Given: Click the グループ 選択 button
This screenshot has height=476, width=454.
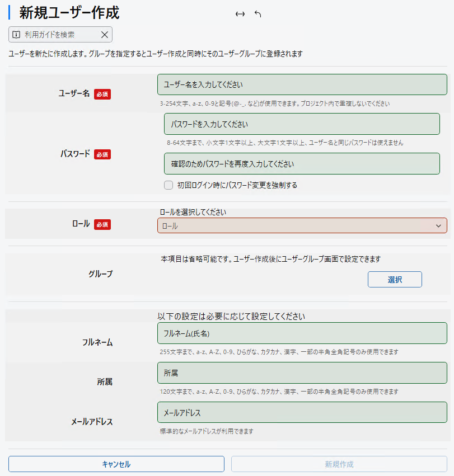Looking at the screenshot, I should pyautogui.click(x=395, y=279).
